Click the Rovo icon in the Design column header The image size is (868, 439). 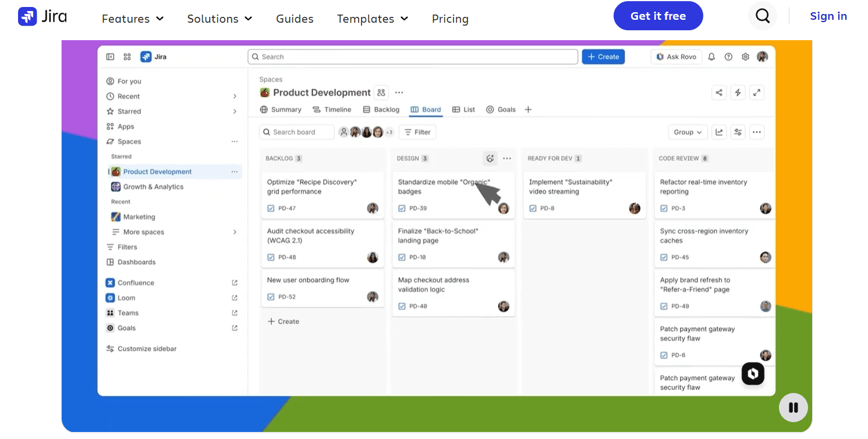click(490, 158)
